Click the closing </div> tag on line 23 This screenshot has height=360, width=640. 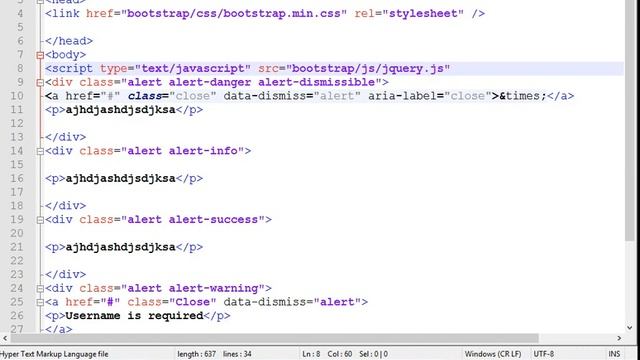point(66,274)
